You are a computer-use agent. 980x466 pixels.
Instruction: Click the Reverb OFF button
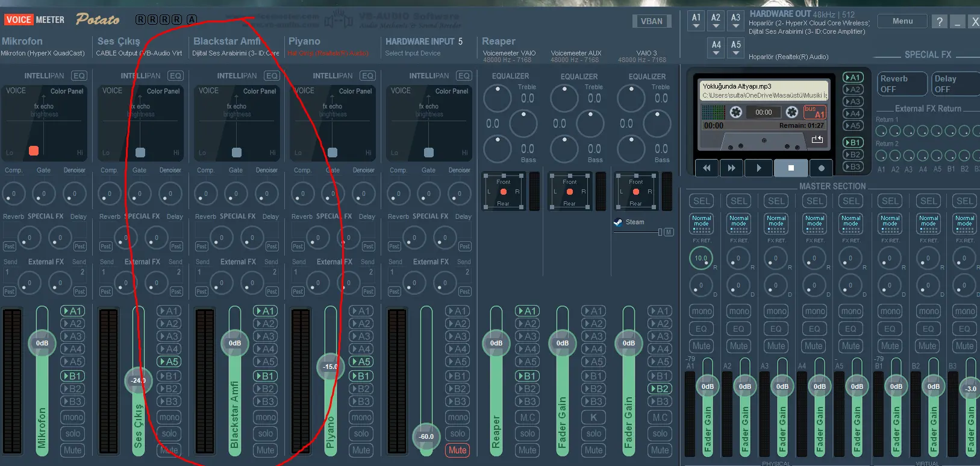tap(902, 84)
